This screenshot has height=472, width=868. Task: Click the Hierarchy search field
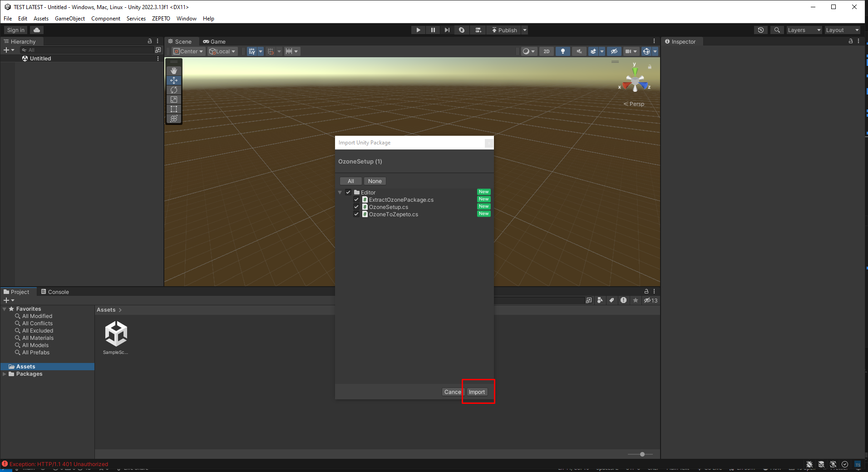[x=86, y=50]
